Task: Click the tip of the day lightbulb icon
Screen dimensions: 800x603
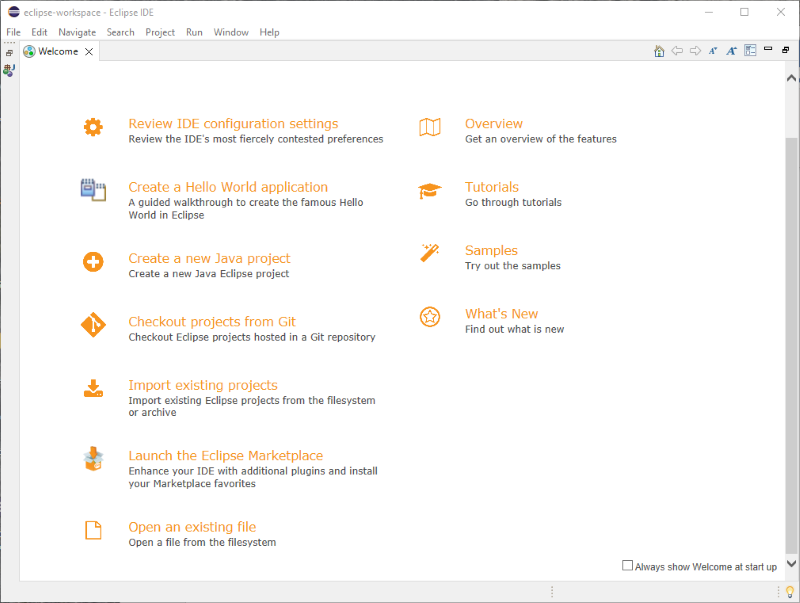Action: pyautogui.click(x=790, y=592)
